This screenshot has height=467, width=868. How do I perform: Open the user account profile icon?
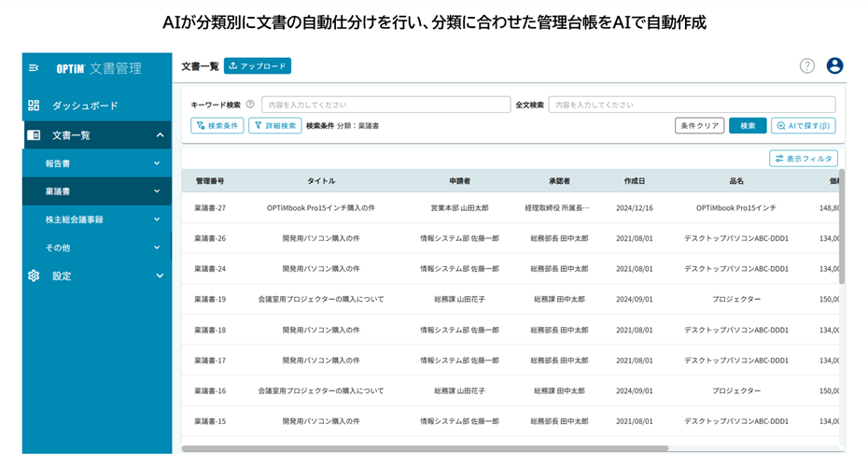point(834,65)
